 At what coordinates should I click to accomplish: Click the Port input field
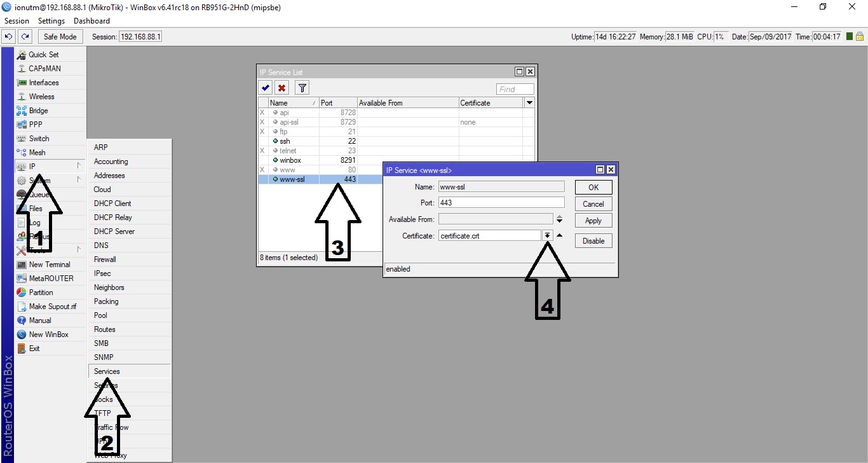click(x=501, y=203)
